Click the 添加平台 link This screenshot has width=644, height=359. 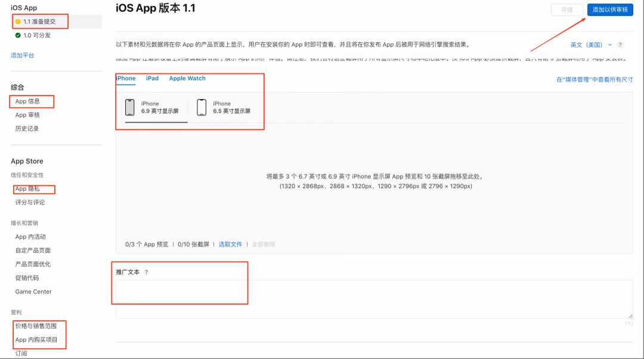(x=23, y=55)
